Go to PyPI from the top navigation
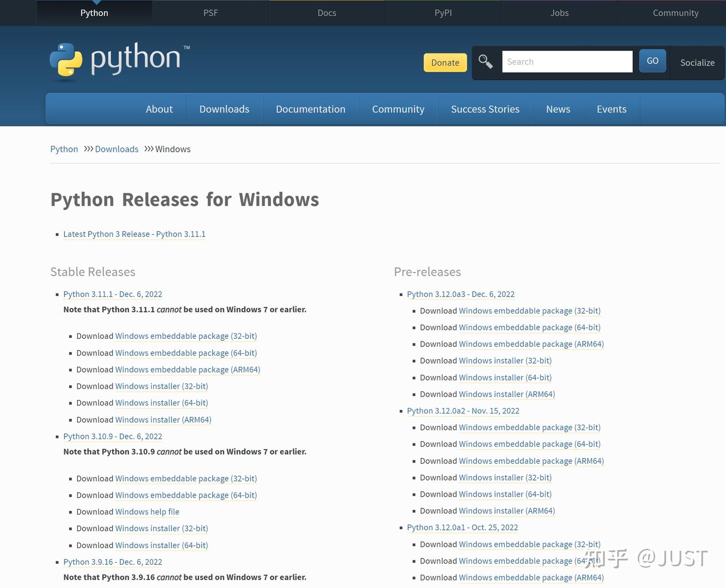726x588 pixels. (x=443, y=13)
